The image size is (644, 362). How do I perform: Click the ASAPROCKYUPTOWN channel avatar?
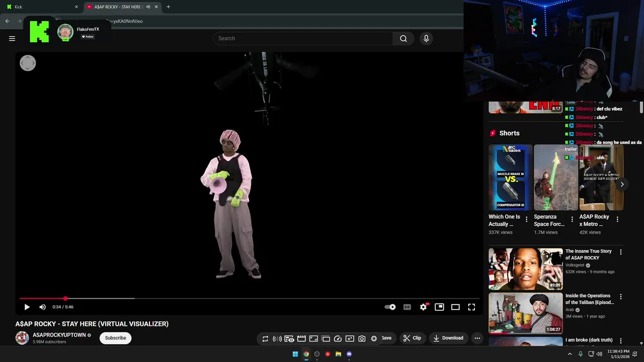click(x=22, y=338)
